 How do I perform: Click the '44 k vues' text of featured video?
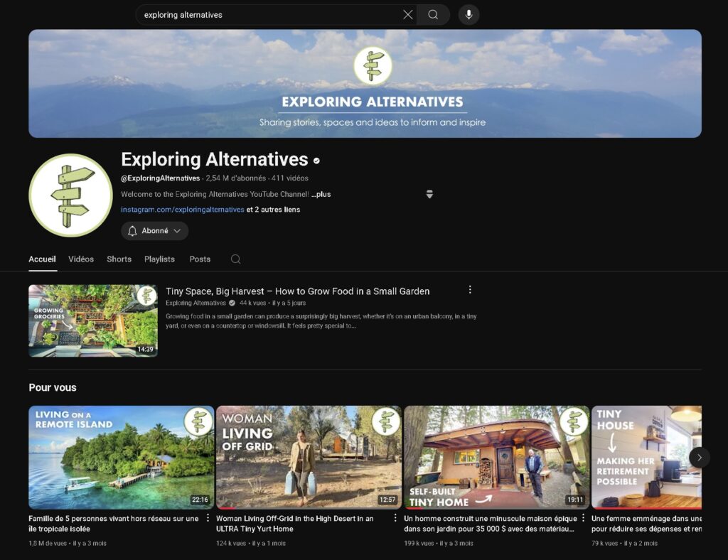pos(252,303)
